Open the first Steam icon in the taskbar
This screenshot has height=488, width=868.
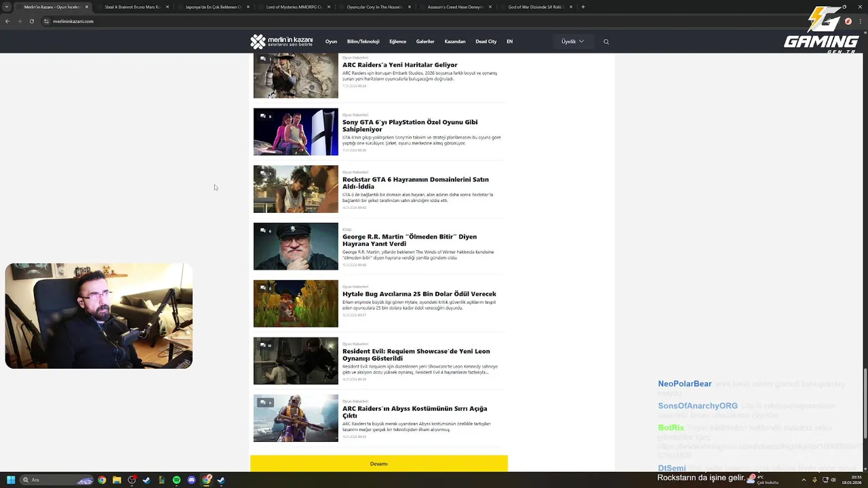146,480
